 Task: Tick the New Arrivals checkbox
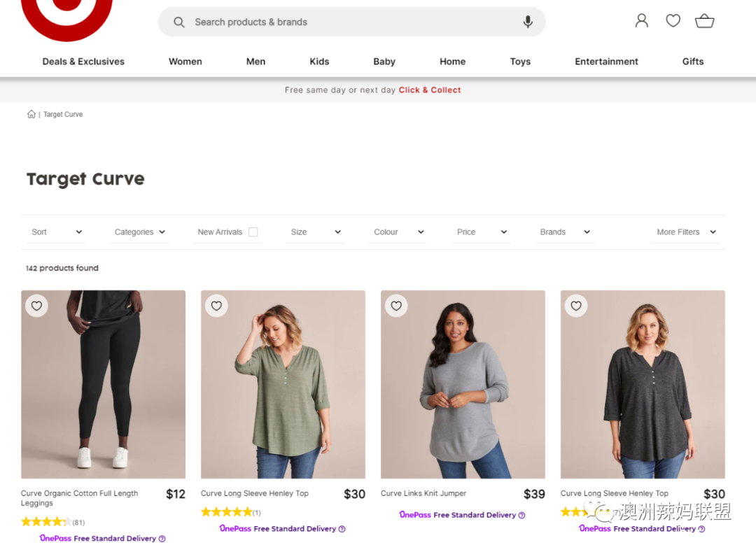point(253,232)
